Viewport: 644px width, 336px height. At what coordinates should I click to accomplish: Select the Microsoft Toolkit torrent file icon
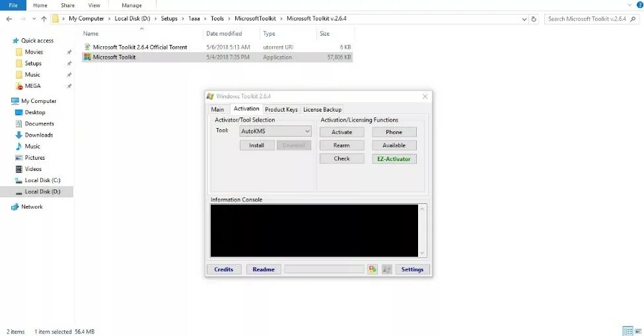click(x=87, y=47)
